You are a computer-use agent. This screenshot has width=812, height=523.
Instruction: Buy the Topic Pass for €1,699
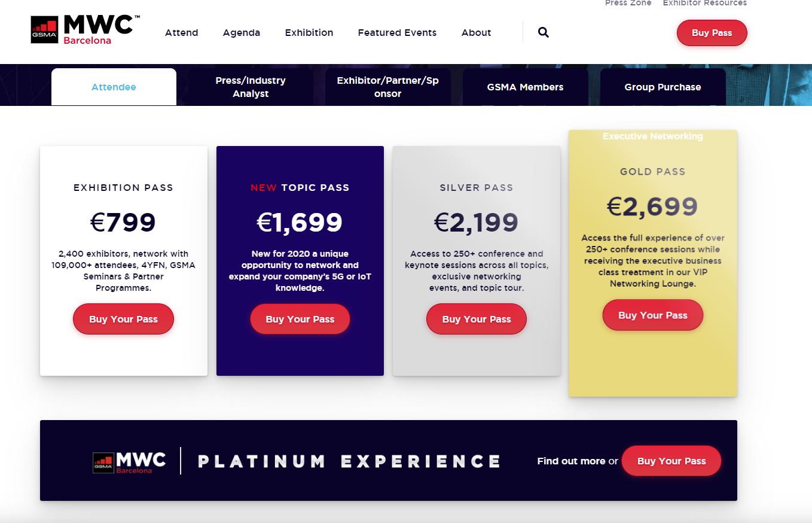tap(300, 319)
